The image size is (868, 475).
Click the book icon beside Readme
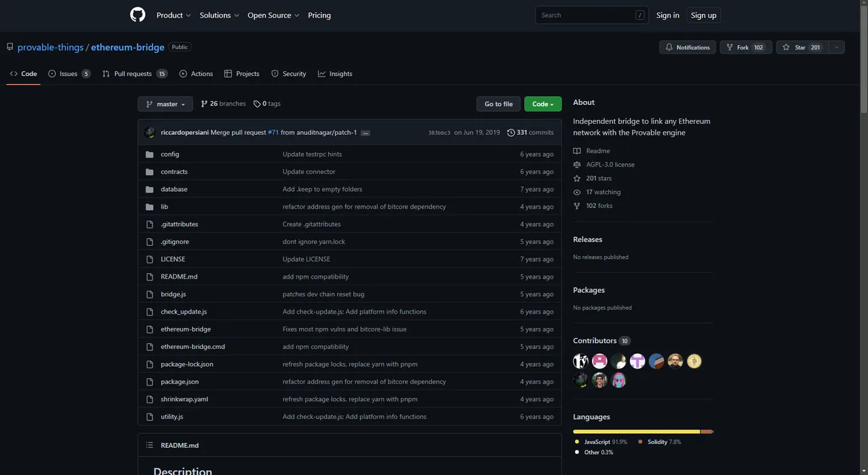[x=577, y=151]
